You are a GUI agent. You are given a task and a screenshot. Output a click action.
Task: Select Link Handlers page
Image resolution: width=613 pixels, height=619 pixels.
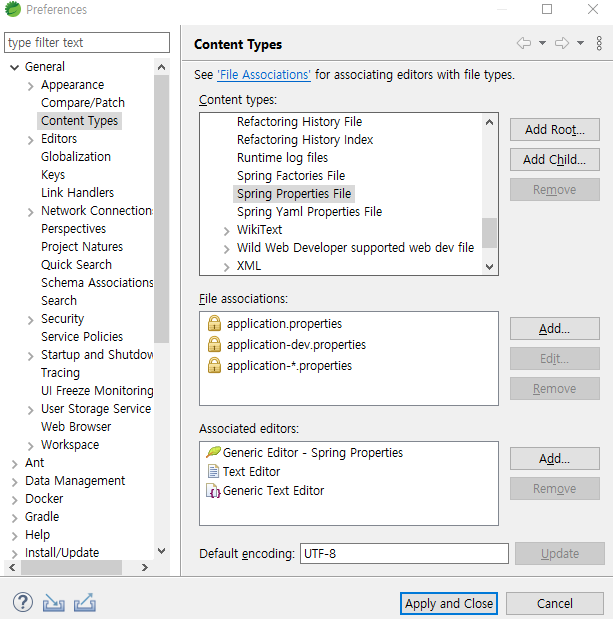(x=77, y=193)
